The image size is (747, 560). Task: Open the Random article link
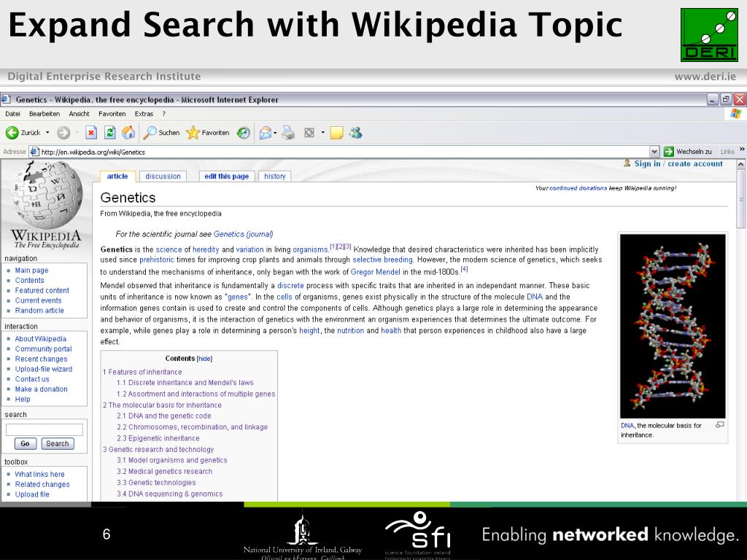pyautogui.click(x=39, y=311)
